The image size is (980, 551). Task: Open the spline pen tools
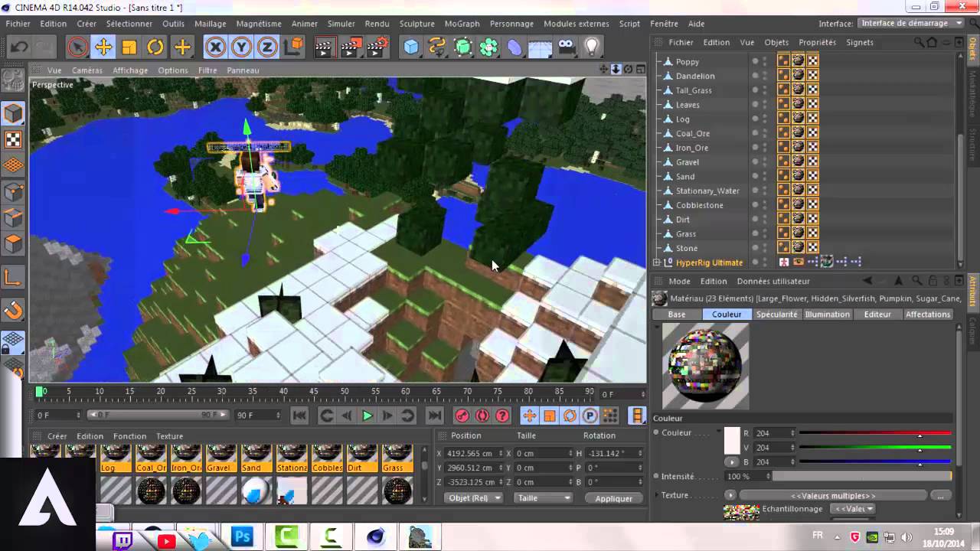(x=437, y=47)
